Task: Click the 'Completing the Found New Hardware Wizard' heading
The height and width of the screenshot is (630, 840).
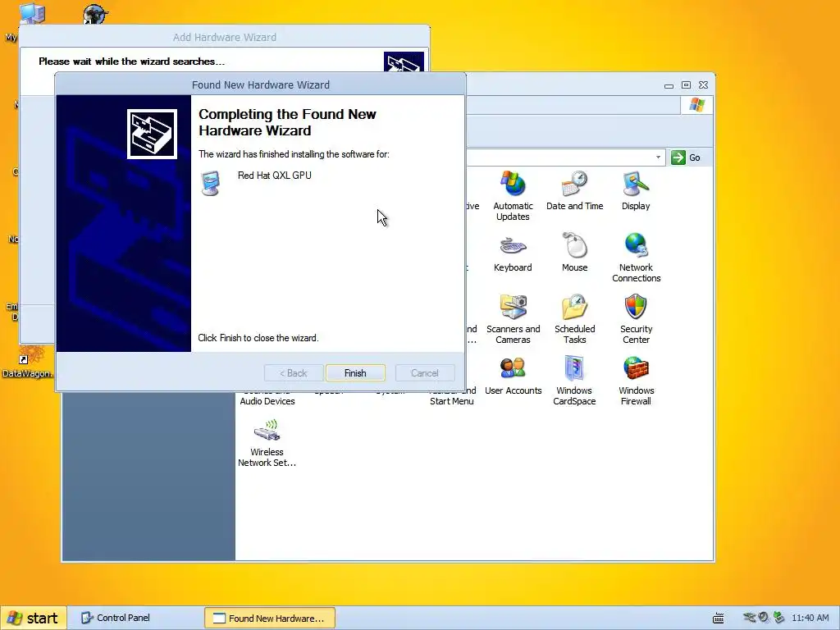Action: (x=287, y=122)
